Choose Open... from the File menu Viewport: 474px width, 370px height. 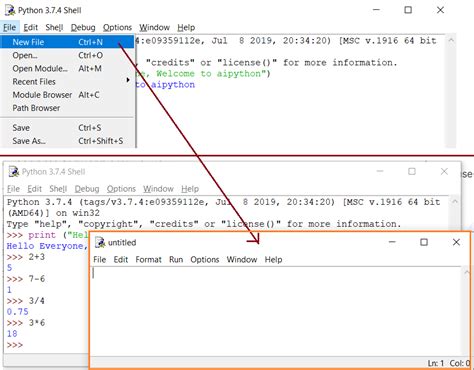click(x=67, y=55)
